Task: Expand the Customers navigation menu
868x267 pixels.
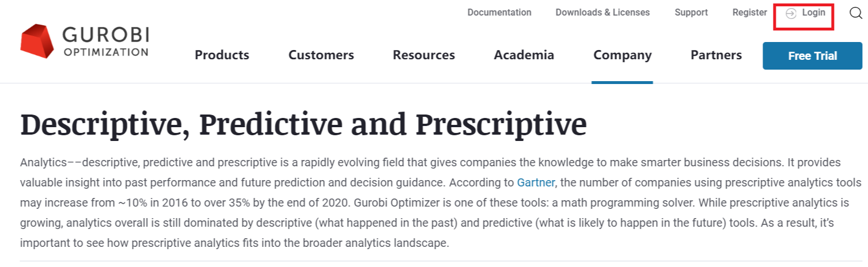Action: (321, 55)
